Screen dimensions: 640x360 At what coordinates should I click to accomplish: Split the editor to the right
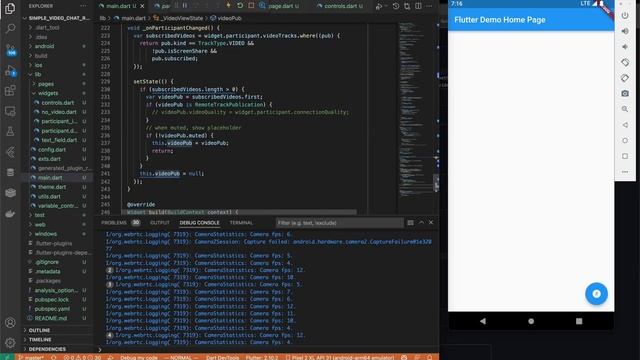418,6
